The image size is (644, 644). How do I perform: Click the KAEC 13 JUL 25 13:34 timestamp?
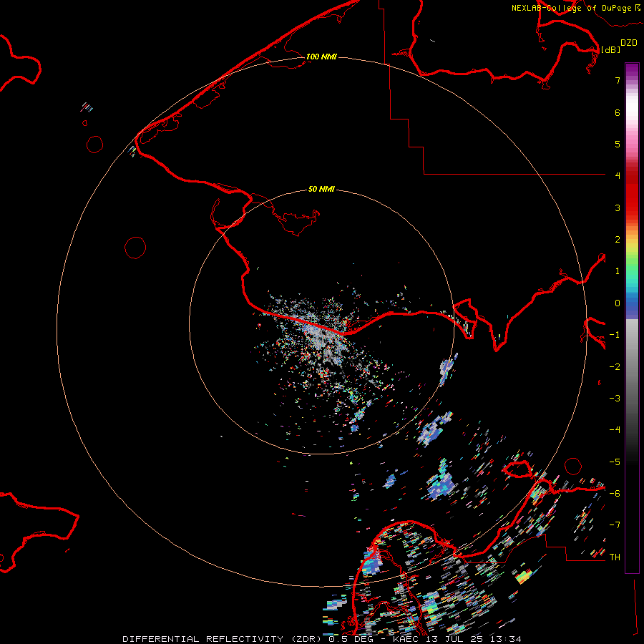(x=457, y=639)
